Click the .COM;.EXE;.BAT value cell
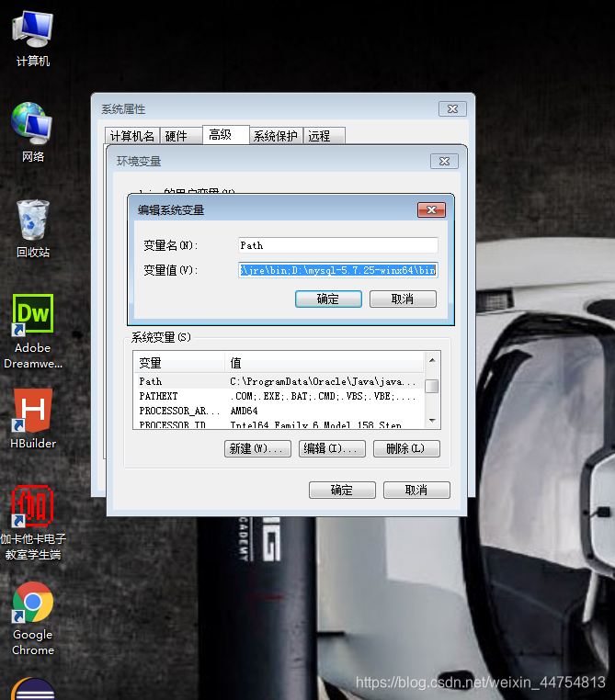The image size is (615, 700). click(323, 396)
